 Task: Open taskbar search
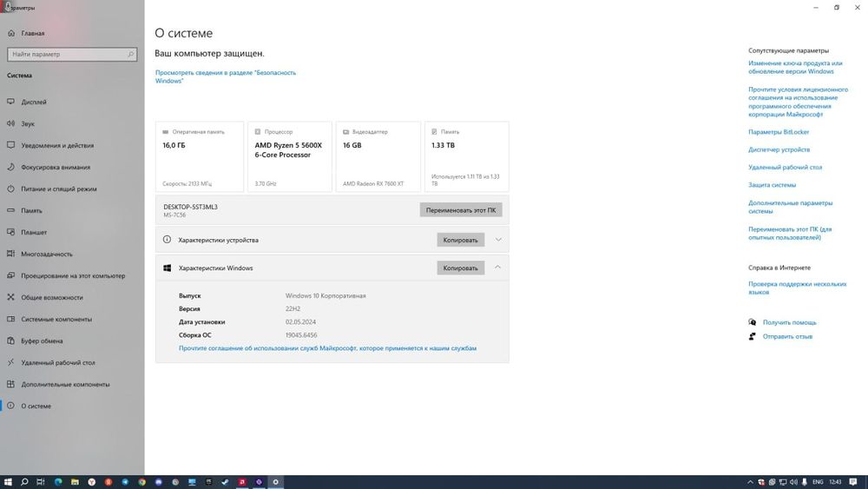[24, 482]
